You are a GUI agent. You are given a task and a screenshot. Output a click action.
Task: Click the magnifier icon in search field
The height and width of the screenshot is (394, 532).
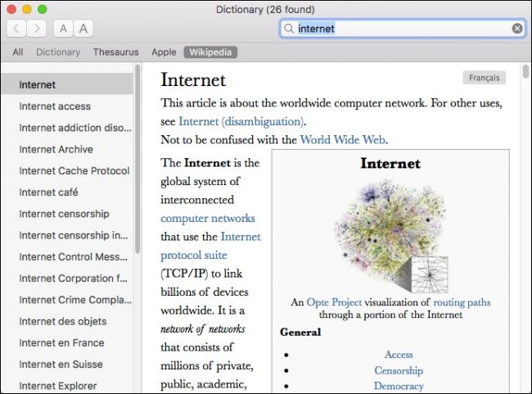click(x=289, y=29)
